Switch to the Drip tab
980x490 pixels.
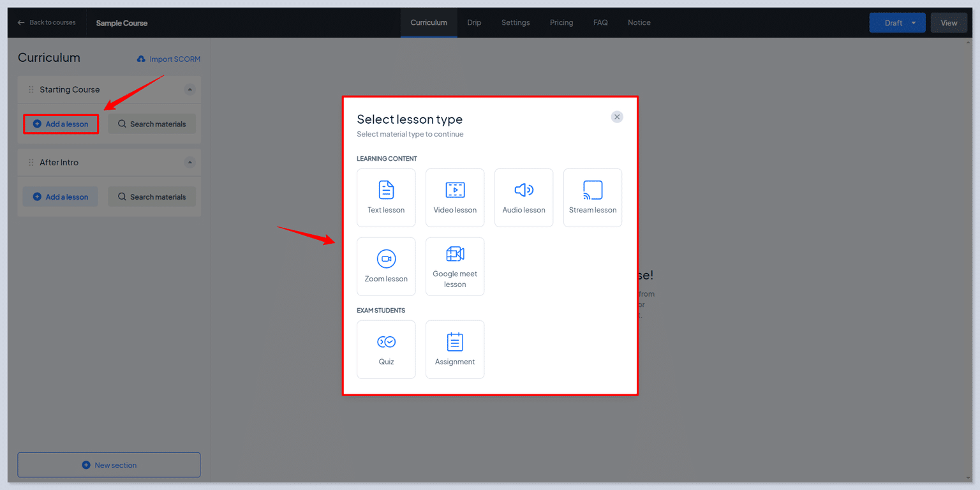click(x=474, y=22)
